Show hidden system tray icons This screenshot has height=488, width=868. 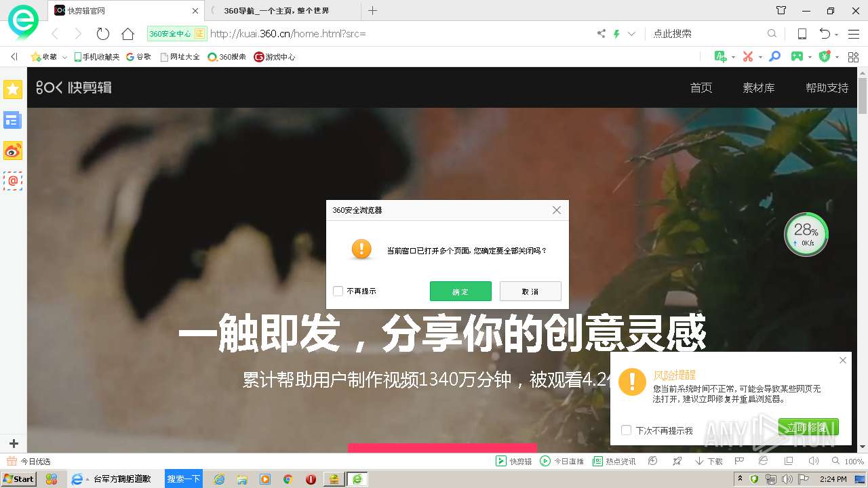coord(740,479)
